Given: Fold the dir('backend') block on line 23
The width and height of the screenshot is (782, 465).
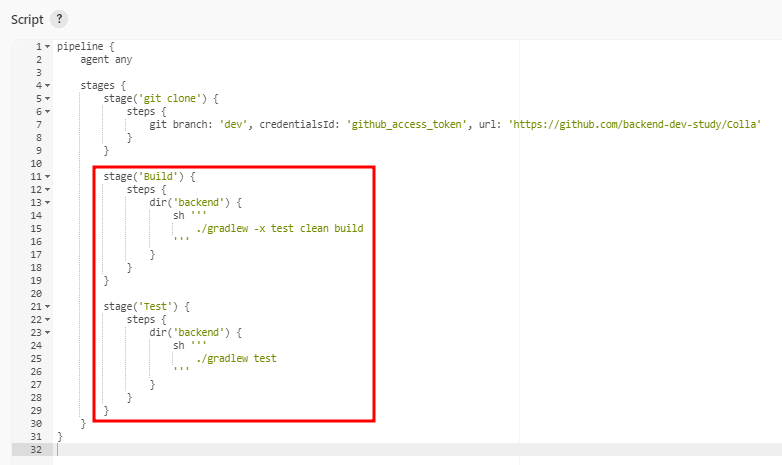Looking at the screenshot, I should click(x=47, y=332).
